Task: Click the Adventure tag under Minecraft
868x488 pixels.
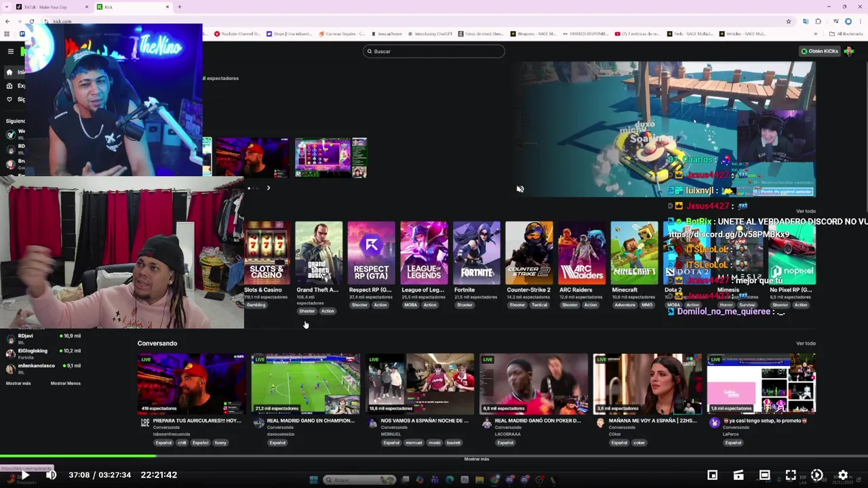Action: [x=625, y=305]
